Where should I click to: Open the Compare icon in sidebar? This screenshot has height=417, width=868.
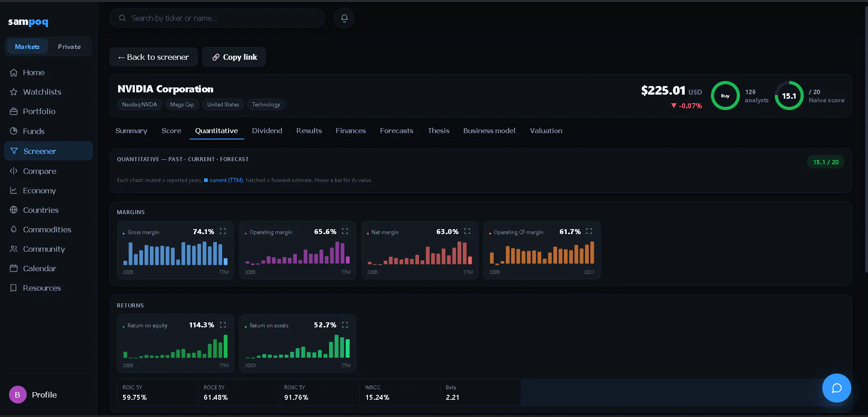14,171
